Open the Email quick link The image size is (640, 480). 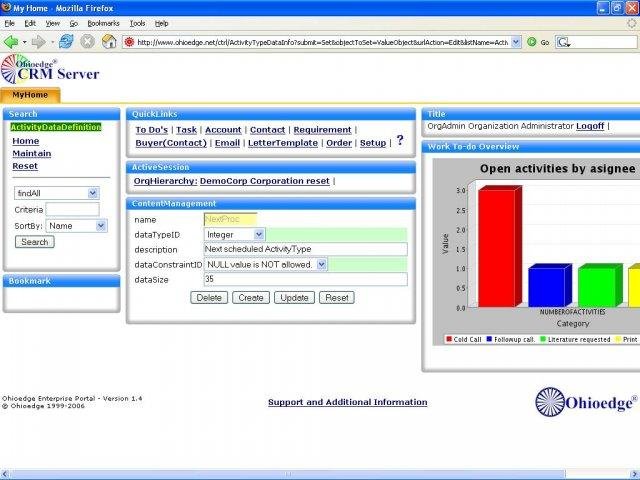[x=227, y=143]
